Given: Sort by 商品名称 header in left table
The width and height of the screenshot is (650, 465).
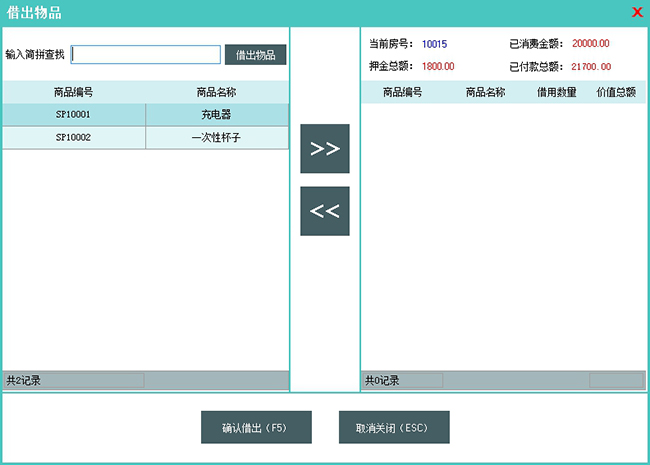Looking at the screenshot, I should tap(217, 92).
